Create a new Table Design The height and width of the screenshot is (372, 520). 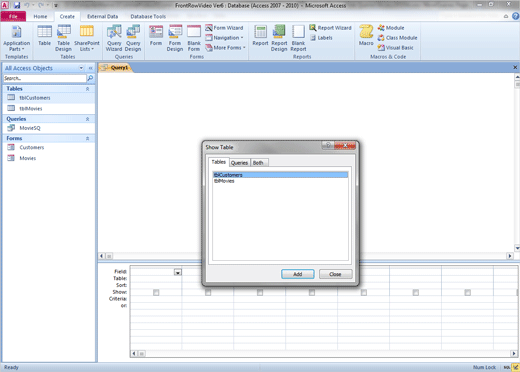[x=63, y=39]
